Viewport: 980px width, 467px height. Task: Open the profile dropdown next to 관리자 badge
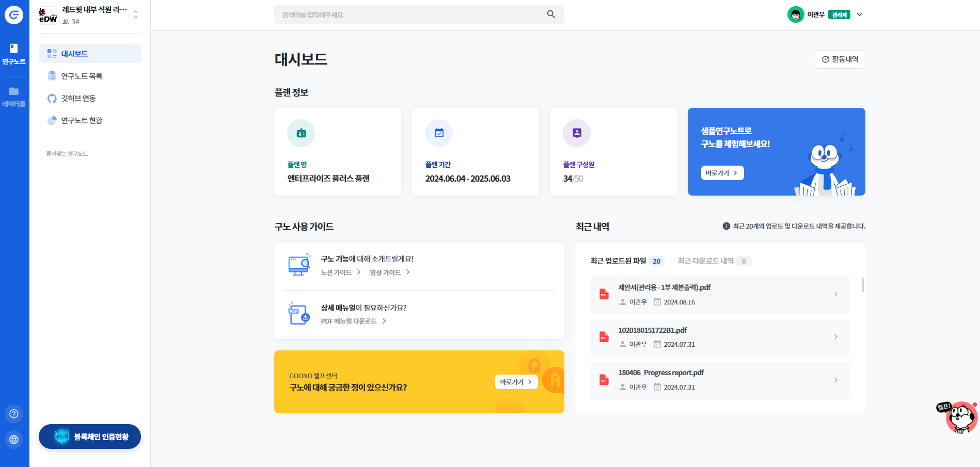pyautogui.click(x=860, y=14)
